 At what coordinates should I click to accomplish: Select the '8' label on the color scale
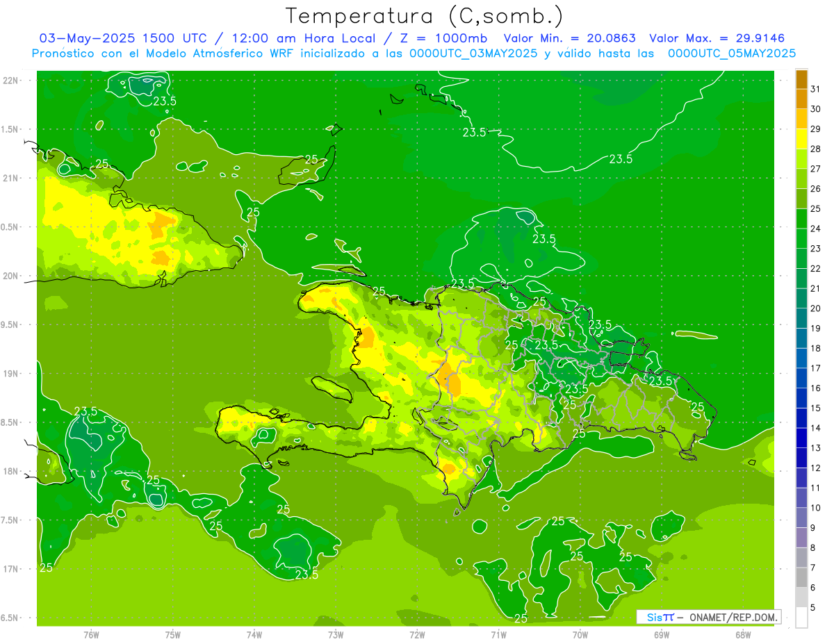[x=814, y=548]
